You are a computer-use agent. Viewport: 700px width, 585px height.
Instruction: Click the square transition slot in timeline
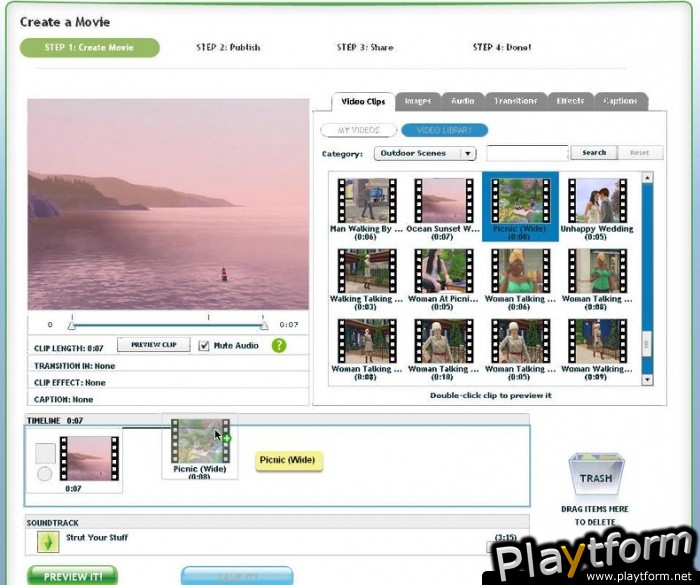(45, 453)
